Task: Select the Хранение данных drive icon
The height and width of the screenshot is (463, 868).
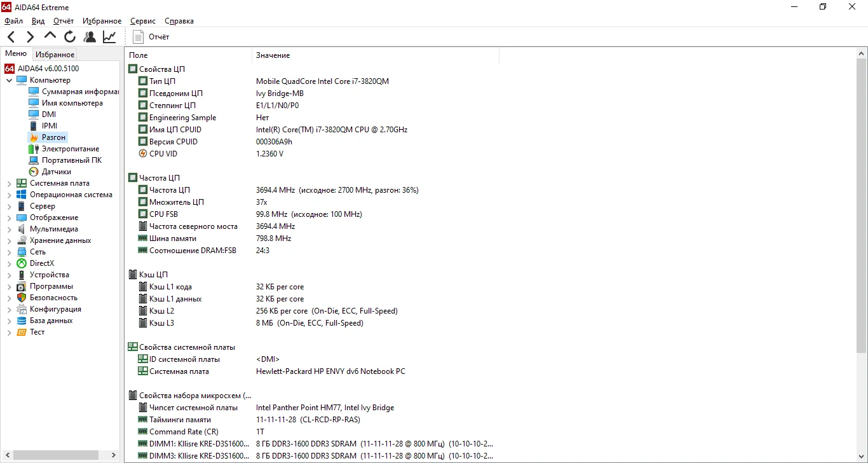Action: pyautogui.click(x=22, y=240)
